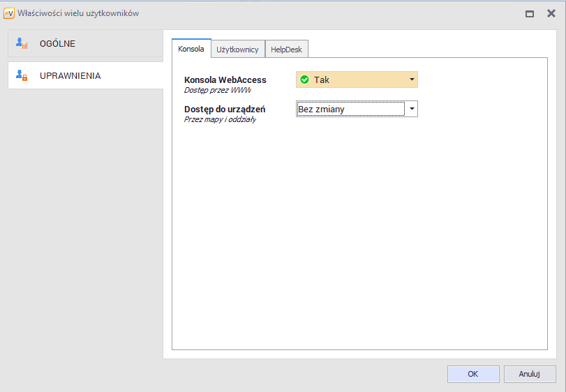Open the OGÓLNE section
This screenshot has width=566, height=392.
click(x=57, y=44)
